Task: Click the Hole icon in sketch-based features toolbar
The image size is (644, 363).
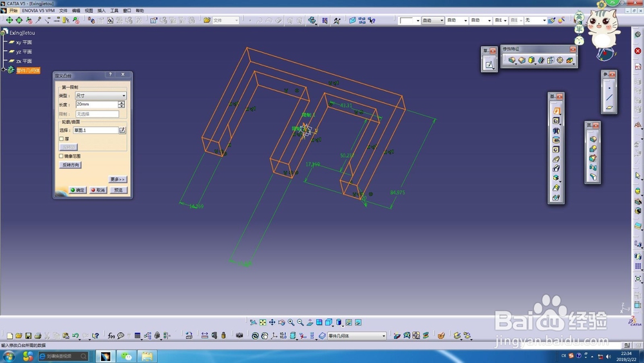Action: pos(556,150)
